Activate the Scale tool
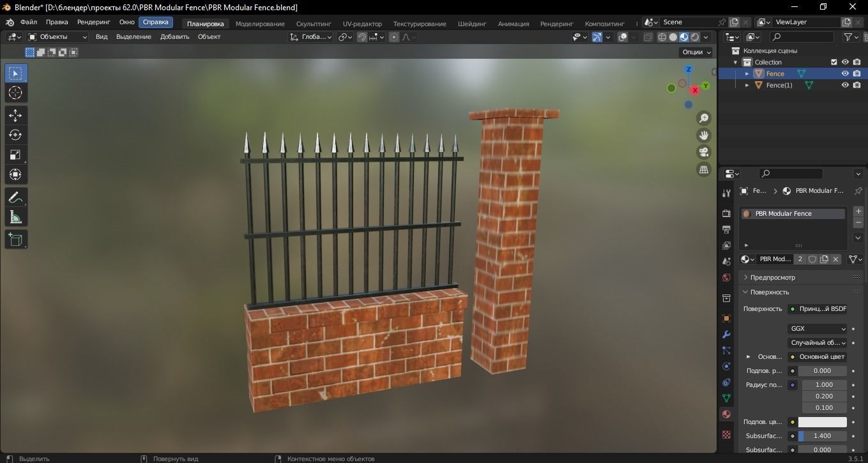Image resolution: width=868 pixels, height=463 pixels. tap(16, 155)
